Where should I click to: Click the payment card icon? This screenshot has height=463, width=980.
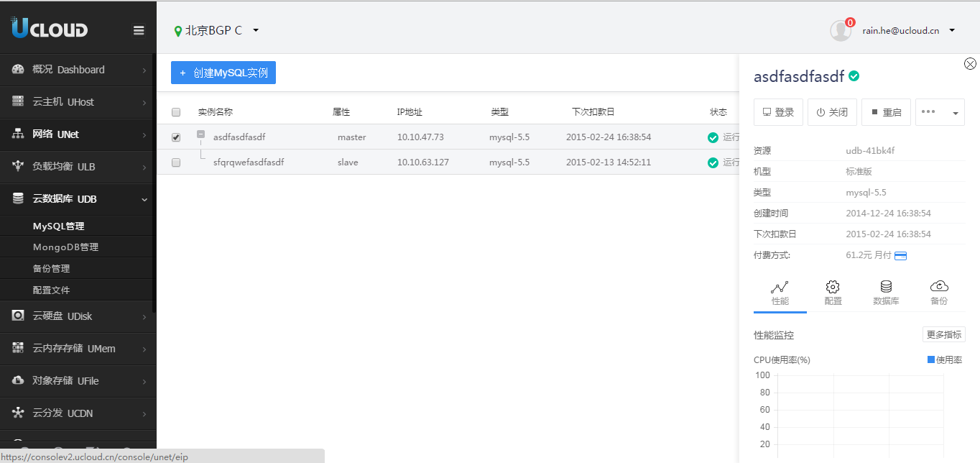[x=900, y=255]
